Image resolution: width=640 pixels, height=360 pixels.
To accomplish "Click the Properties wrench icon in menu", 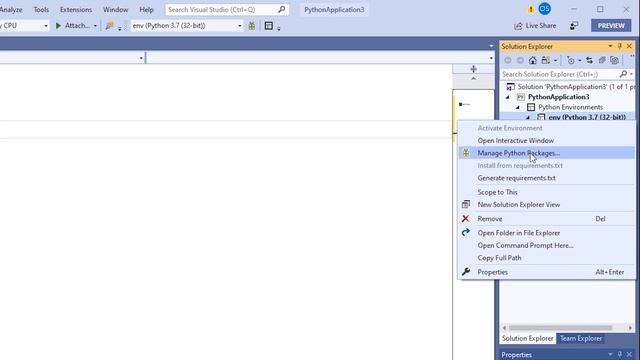I will [466, 272].
